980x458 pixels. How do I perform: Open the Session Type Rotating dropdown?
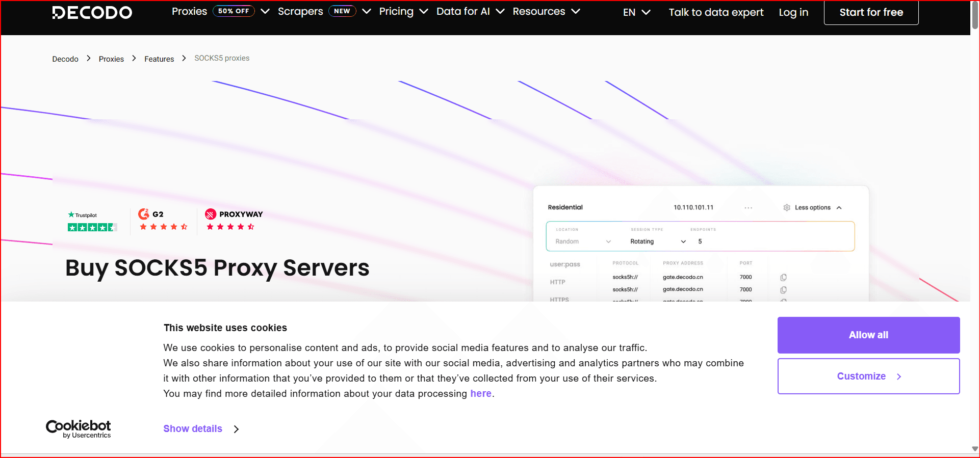click(x=658, y=241)
